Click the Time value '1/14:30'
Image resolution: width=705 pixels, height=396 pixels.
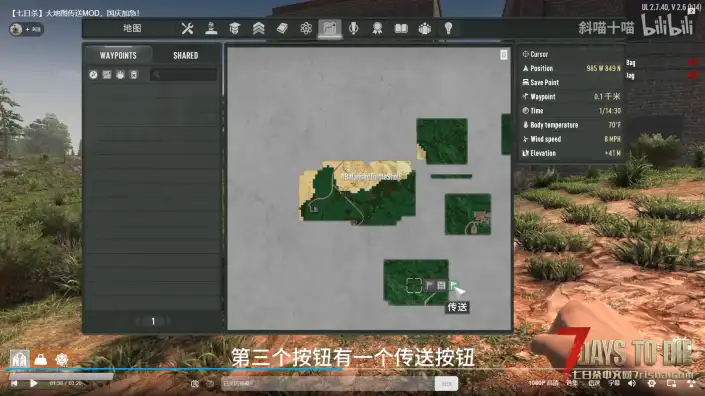point(610,111)
